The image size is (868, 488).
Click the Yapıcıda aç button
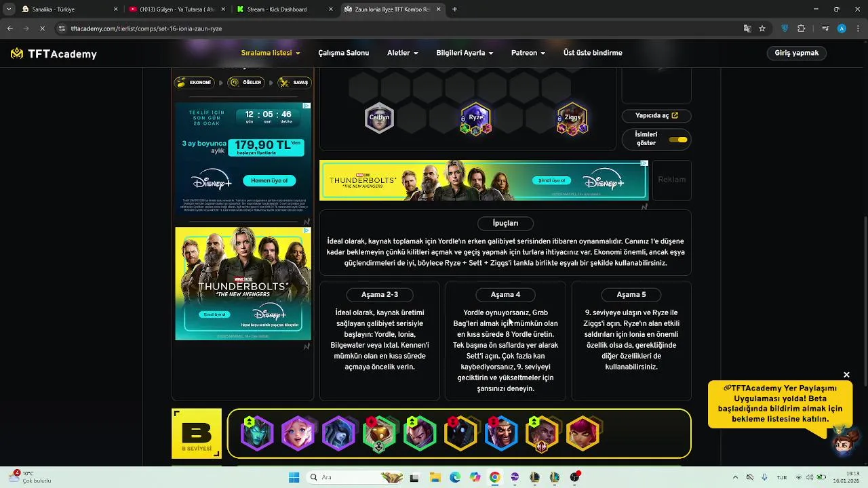[x=656, y=116]
